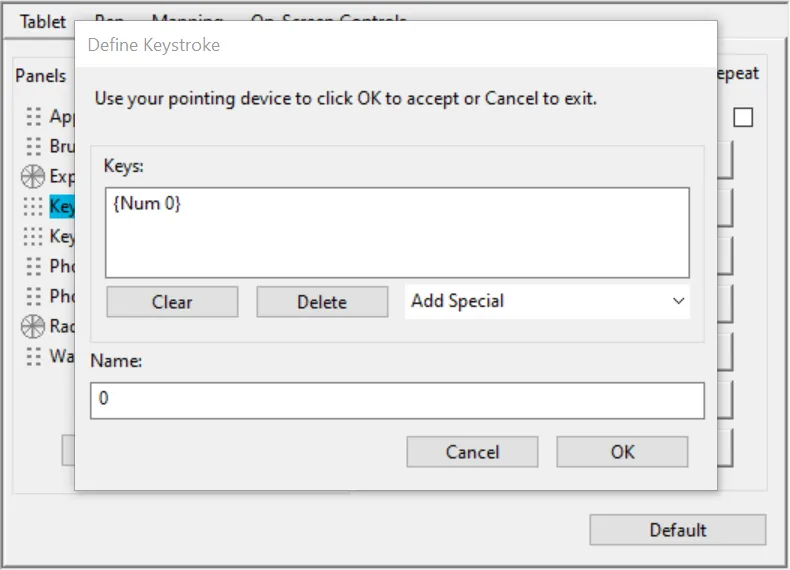This screenshot has width=790, height=570.
Task: Select the radial wheel icon beside Exp
Action: click(34, 177)
